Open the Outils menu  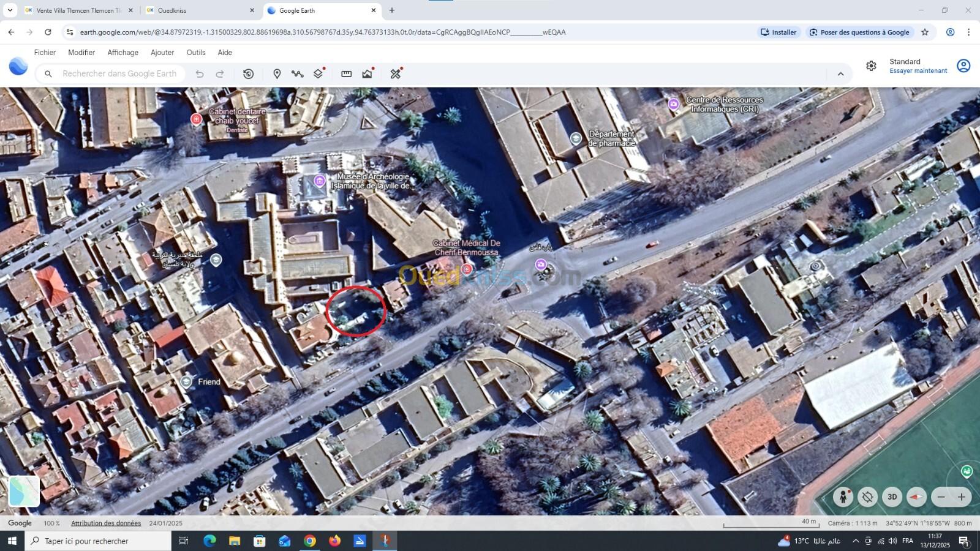[196, 53]
